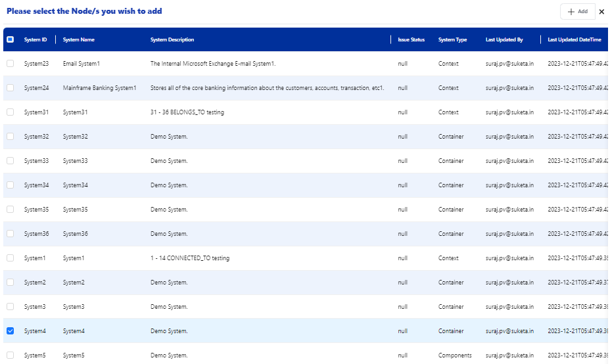
Task: Select the checkbox for System33
Action: [10, 161]
